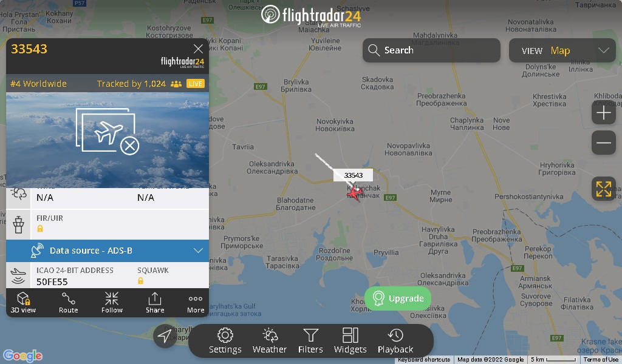
Task: Open the Filters panel
Action: 310,340
